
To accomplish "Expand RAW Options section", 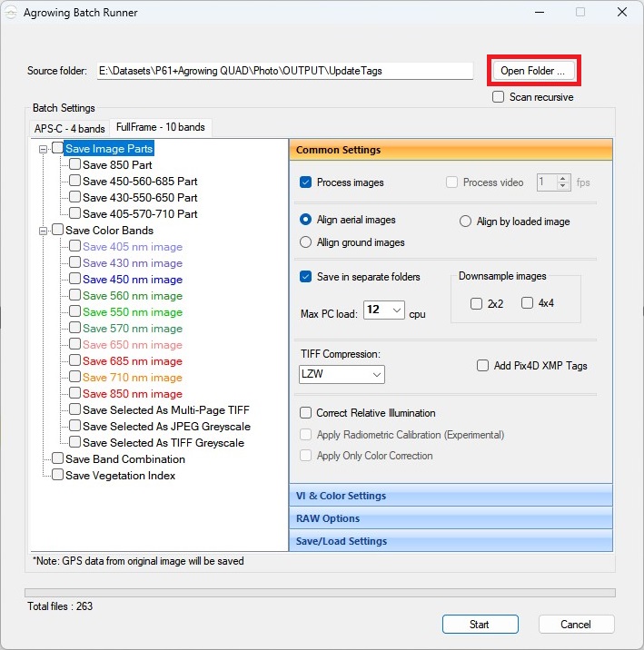I will pyautogui.click(x=451, y=518).
